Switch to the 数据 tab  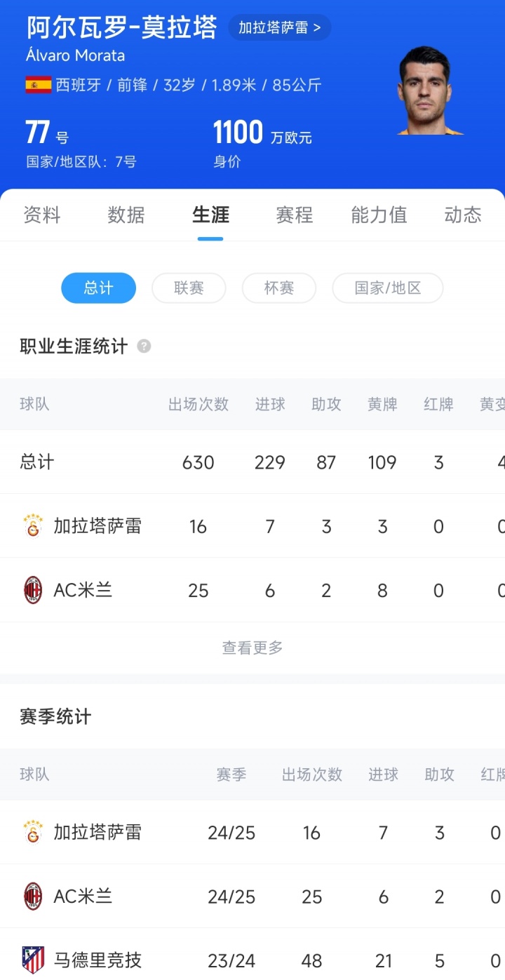pos(126,215)
